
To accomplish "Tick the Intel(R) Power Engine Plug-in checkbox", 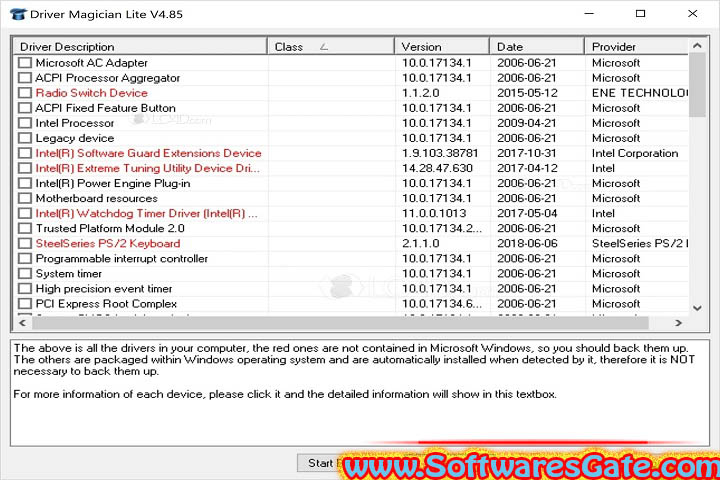I will click(25, 183).
